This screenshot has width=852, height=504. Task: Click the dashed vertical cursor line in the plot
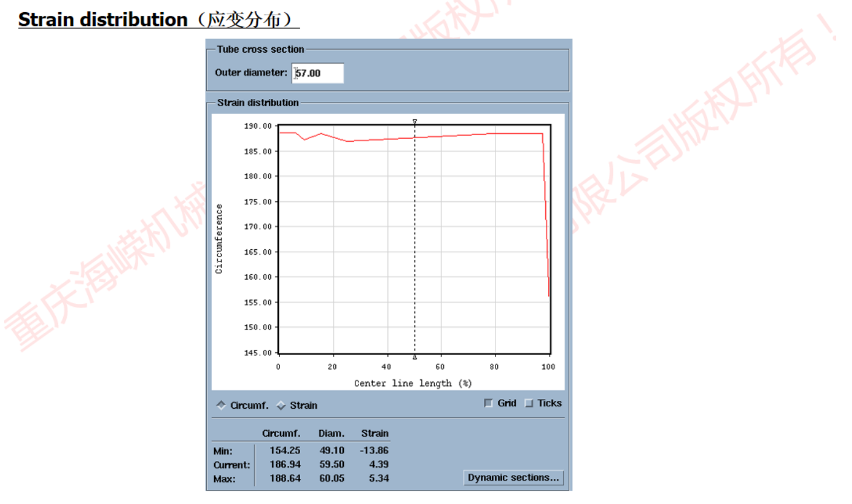click(415, 243)
